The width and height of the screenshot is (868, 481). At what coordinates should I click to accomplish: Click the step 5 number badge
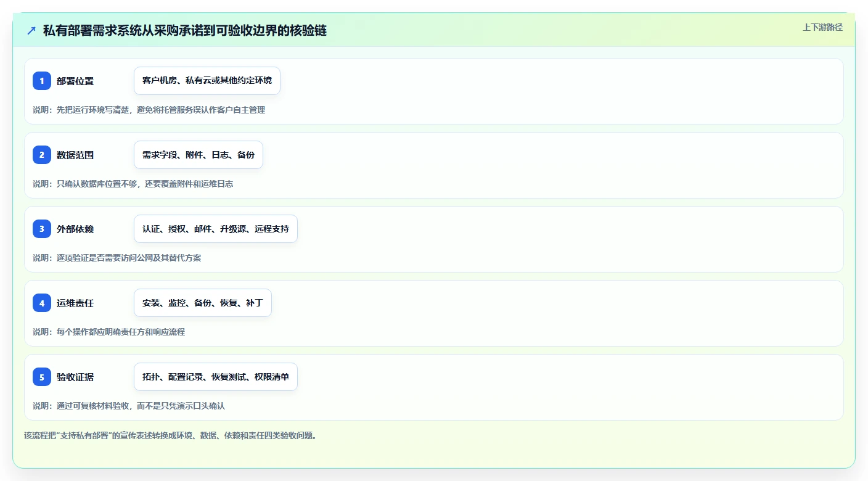(42, 377)
